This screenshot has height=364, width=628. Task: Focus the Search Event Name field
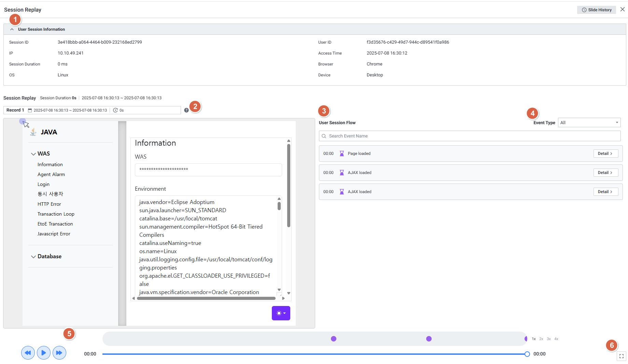tap(470, 136)
